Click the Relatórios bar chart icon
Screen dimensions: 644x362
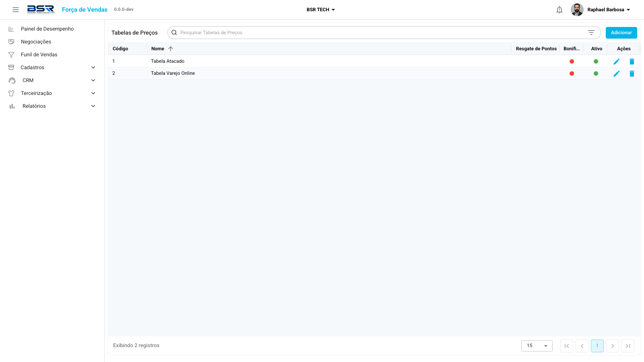(x=12, y=106)
